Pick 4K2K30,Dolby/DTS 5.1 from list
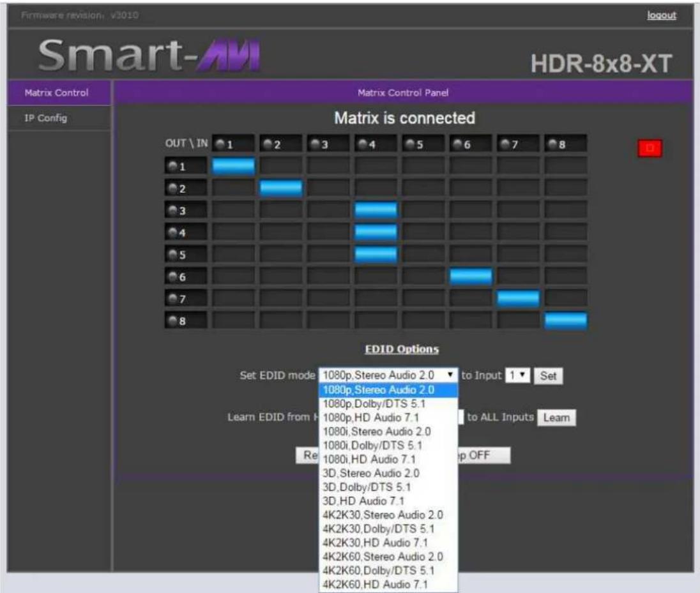700x593 pixels. (x=388, y=529)
